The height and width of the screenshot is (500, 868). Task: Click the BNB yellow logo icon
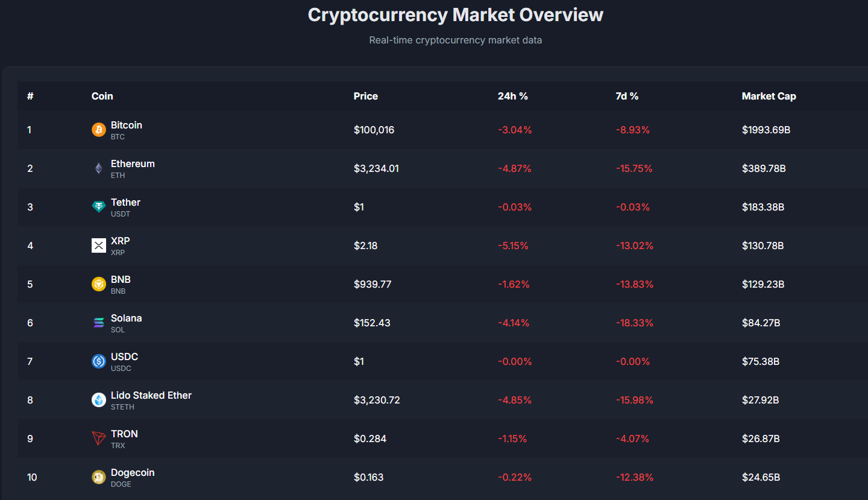[x=99, y=284]
